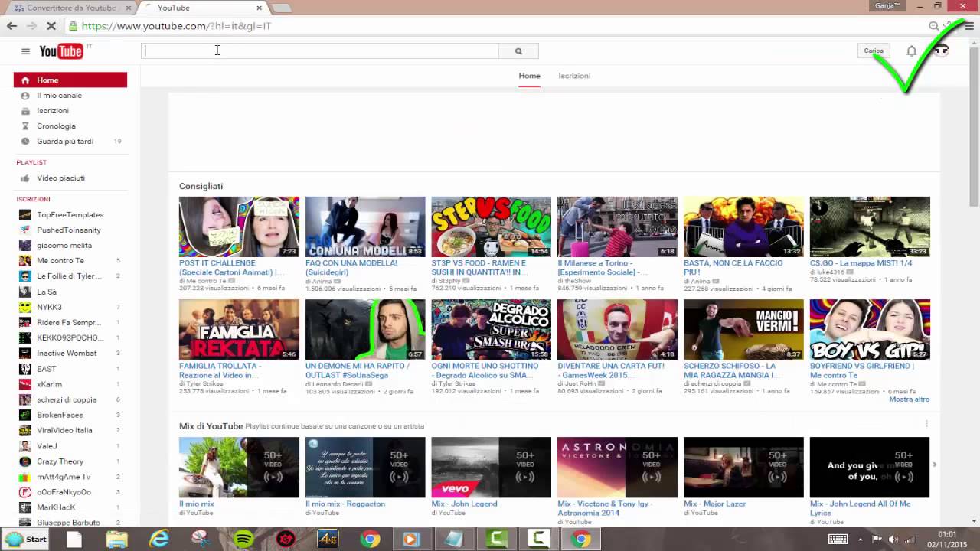Open ST3P VS FOOD ramen thumbnail

(491, 227)
